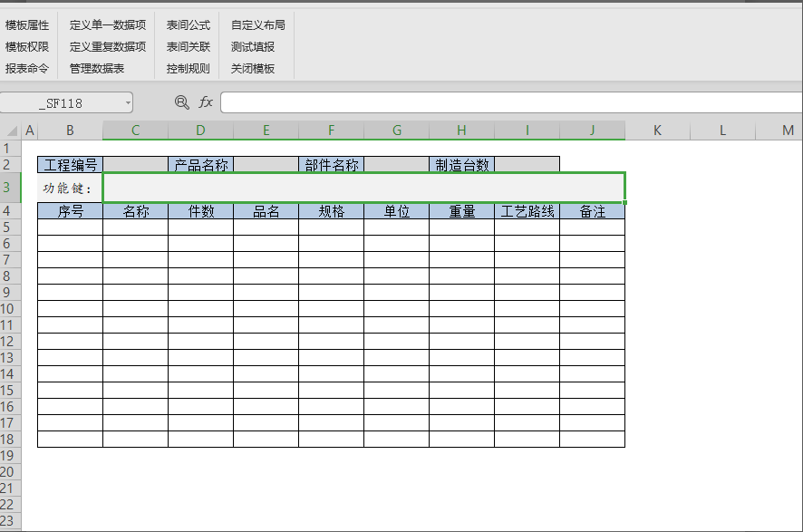Select 定义重复数据项 command
This screenshot has width=803, height=532.
108,47
